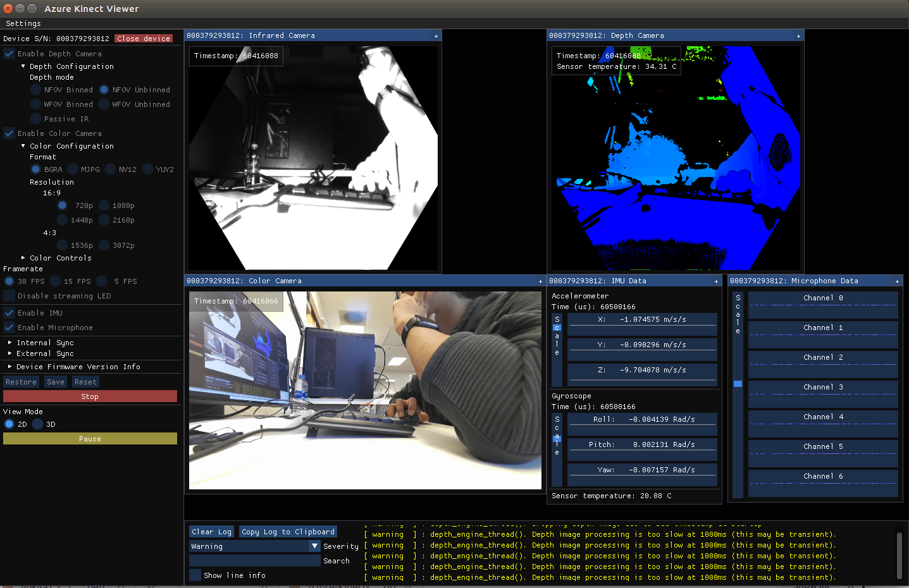The image size is (909, 588).
Task: Stop the camera streams
Action: 90,396
